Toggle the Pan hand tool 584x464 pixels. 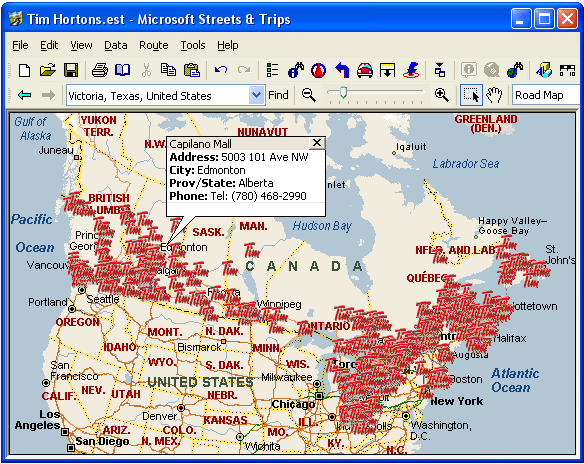[494, 95]
